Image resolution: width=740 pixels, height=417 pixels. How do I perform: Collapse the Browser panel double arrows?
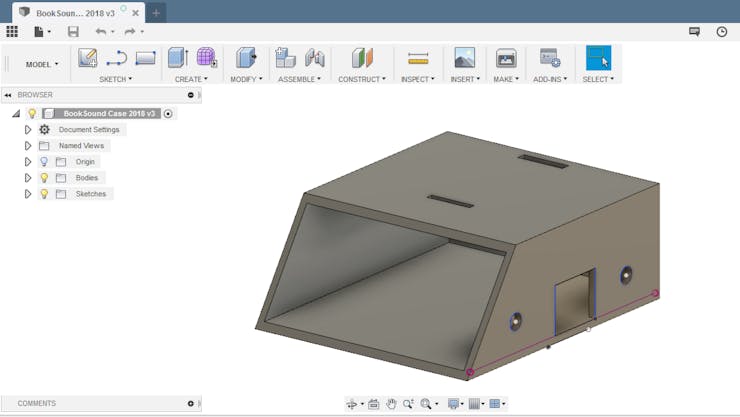pos(8,95)
